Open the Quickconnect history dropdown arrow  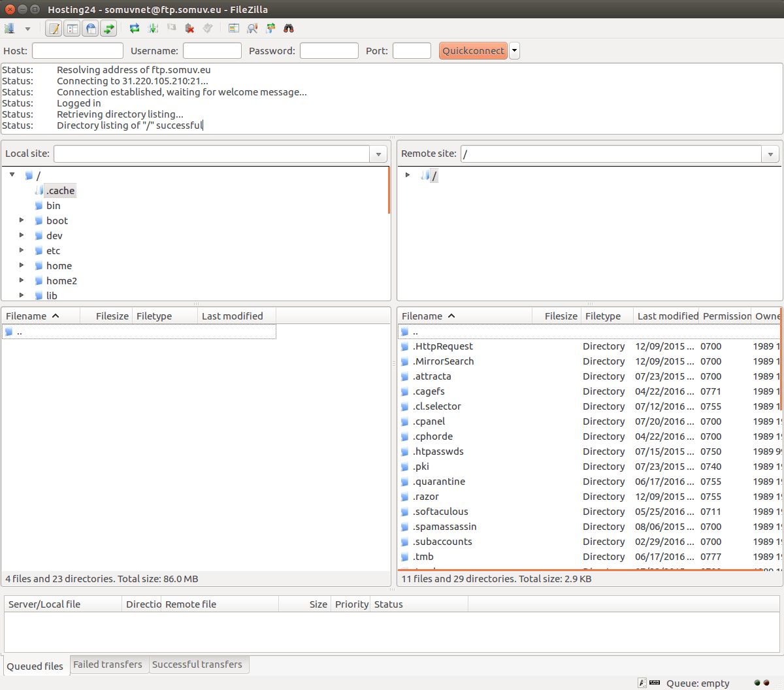tap(515, 51)
